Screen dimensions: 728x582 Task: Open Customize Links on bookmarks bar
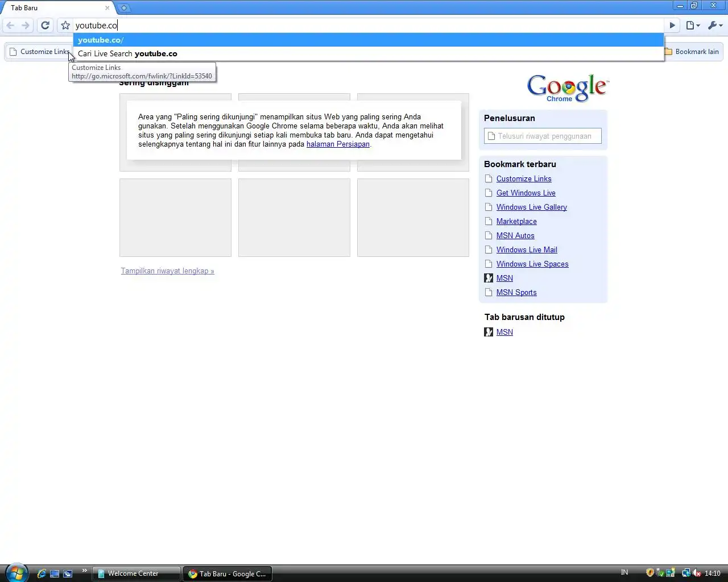[39, 52]
